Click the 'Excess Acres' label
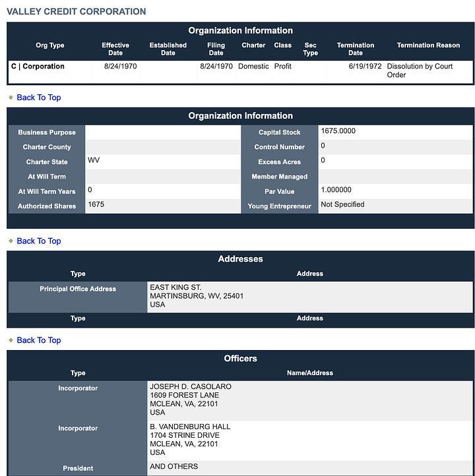The height and width of the screenshot is (476, 475). point(280,162)
